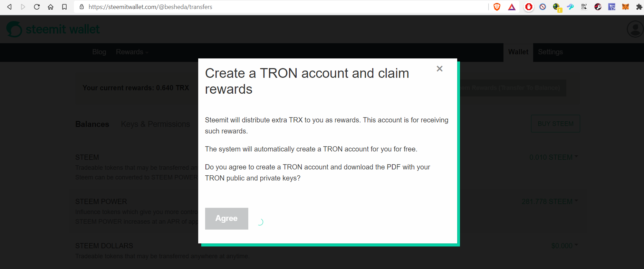Open the extensions puzzle piece icon
Viewport: 644px width, 269px height.
click(639, 7)
